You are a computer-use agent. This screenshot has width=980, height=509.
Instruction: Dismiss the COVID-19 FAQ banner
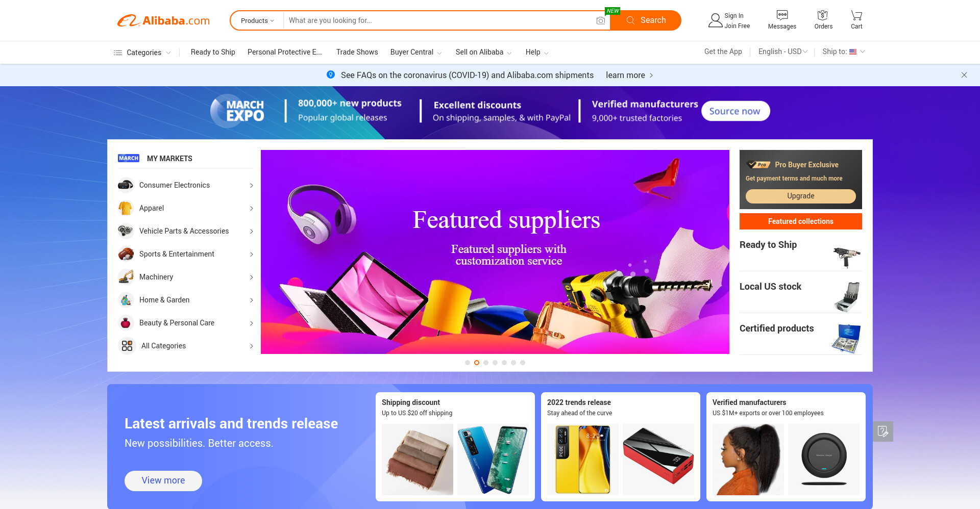coord(964,75)
